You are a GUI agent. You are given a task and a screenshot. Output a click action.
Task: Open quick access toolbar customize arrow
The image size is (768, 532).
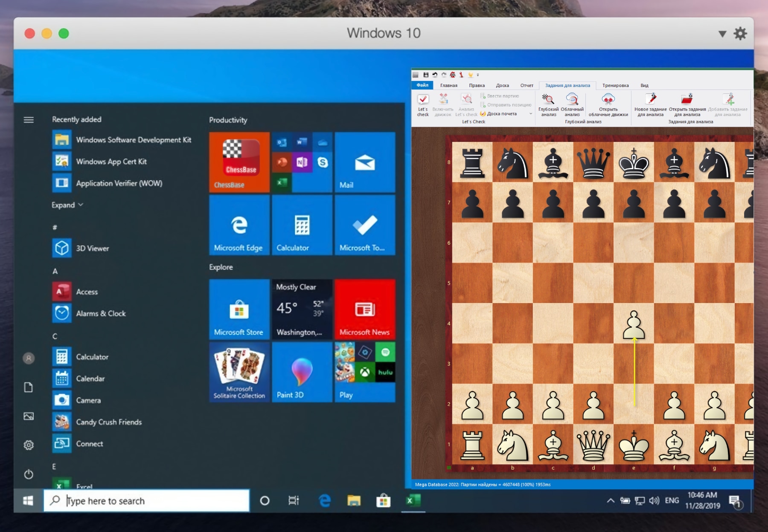(478, 75)
